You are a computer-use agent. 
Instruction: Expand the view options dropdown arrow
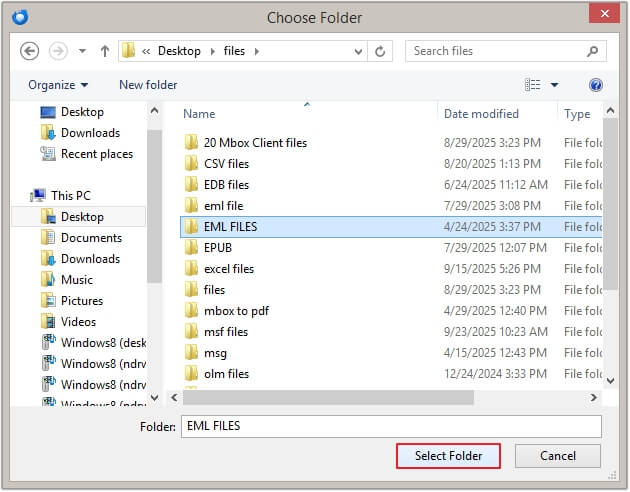point(555,85)
